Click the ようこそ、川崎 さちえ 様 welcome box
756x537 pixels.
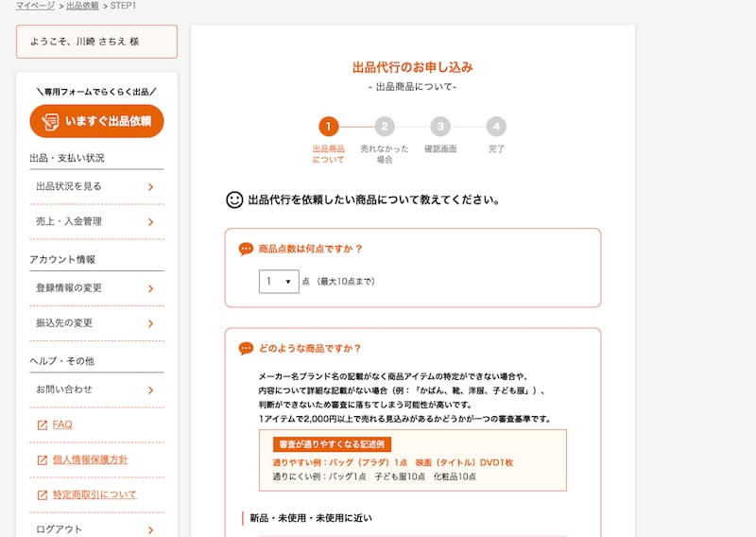(96, 42)
